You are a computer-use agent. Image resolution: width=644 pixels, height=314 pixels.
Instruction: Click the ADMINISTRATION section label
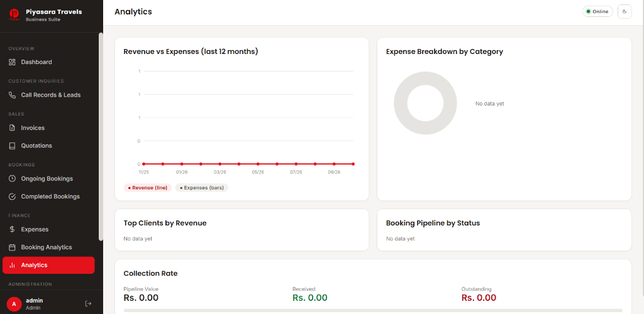[x=30, y=284]
